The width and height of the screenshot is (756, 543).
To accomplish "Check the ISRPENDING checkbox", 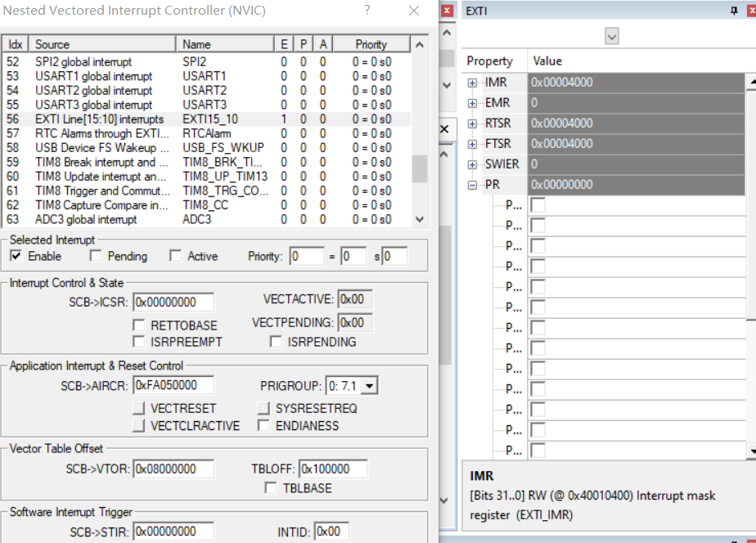I will (x=276, y=340).
